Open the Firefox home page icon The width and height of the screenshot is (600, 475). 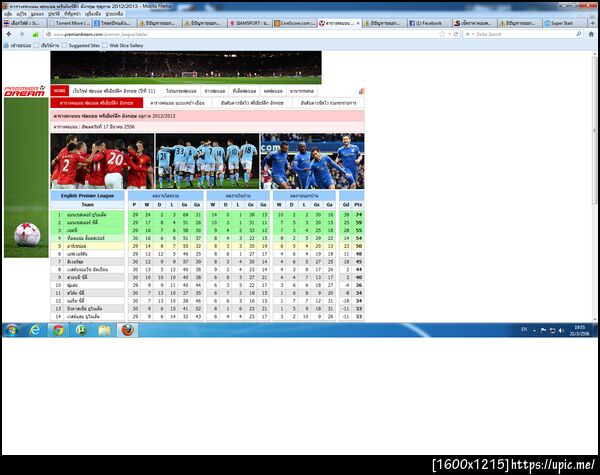591,34
